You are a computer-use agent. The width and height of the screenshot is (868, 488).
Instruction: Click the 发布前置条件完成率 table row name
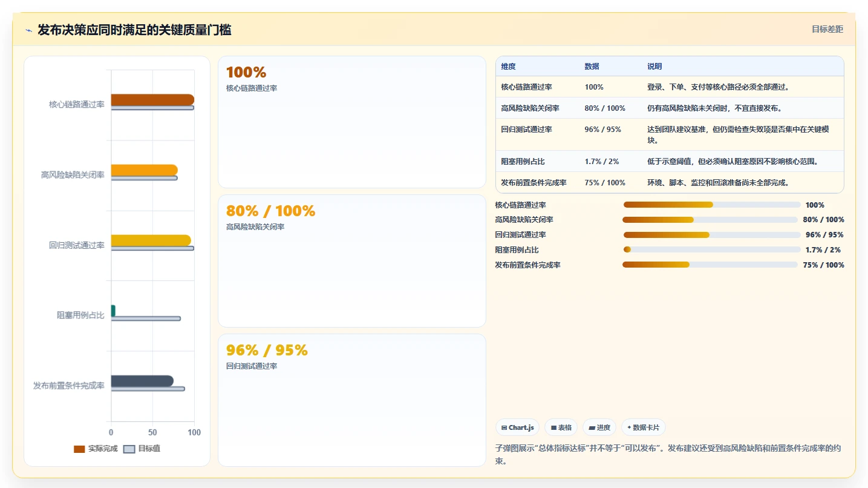click(534, 183)
